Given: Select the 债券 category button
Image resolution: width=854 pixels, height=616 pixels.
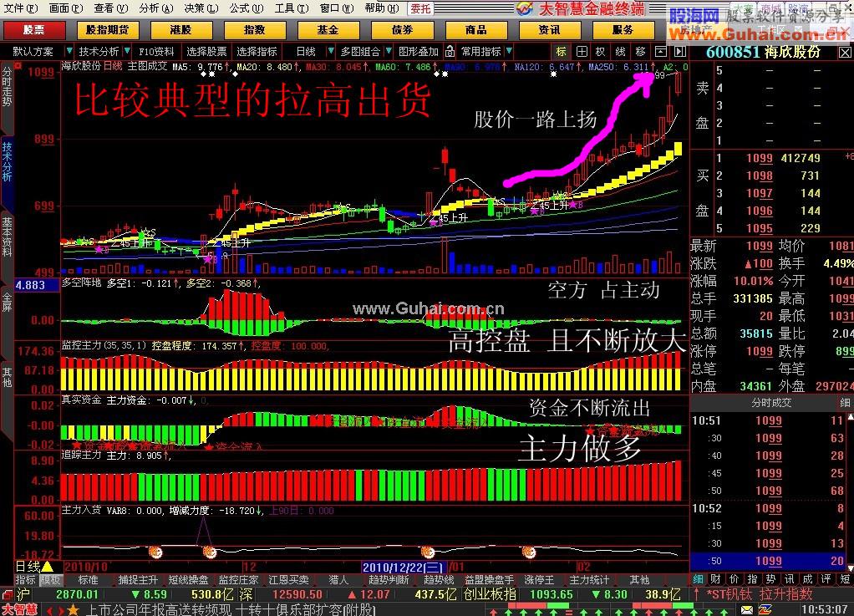Looking at the screenshot, I should pyautogui.click(x=403, y=30).
